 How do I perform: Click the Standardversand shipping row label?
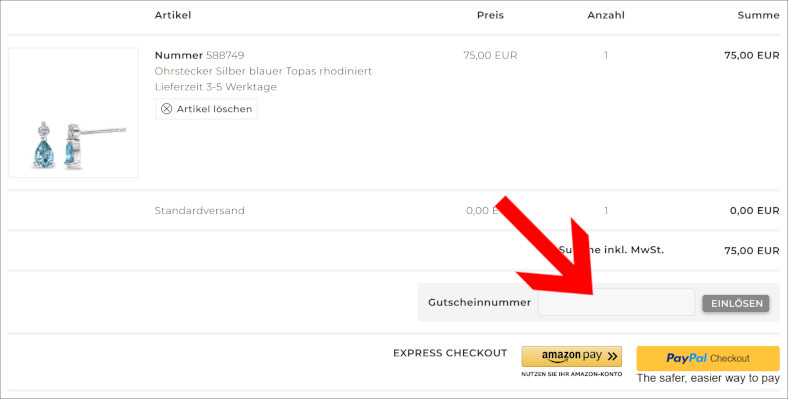200,211
